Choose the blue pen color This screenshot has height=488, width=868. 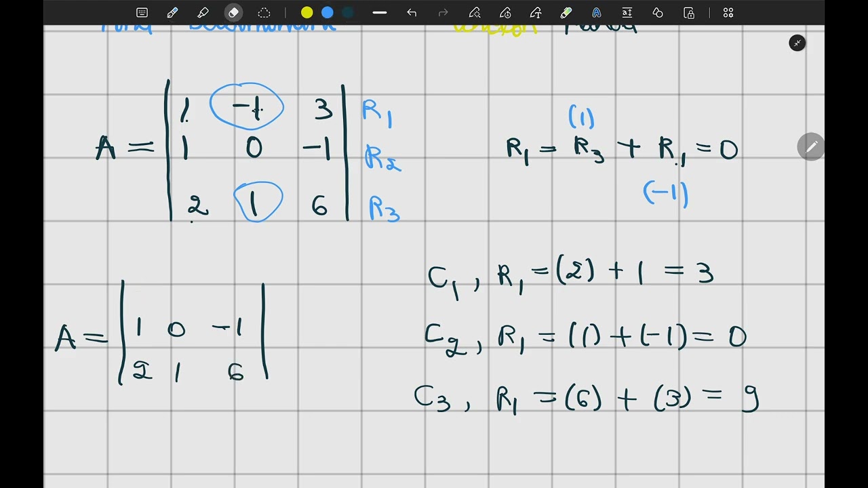pos(328,13)
